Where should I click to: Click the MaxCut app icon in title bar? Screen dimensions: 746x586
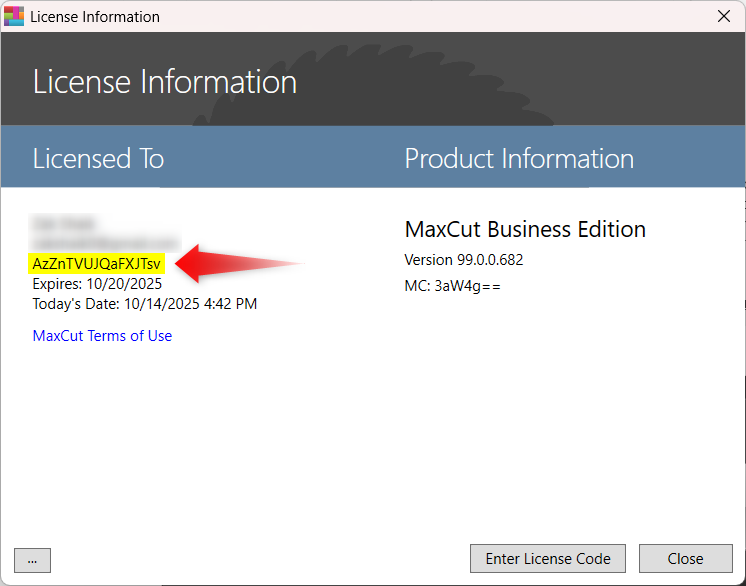coord(15,16)
